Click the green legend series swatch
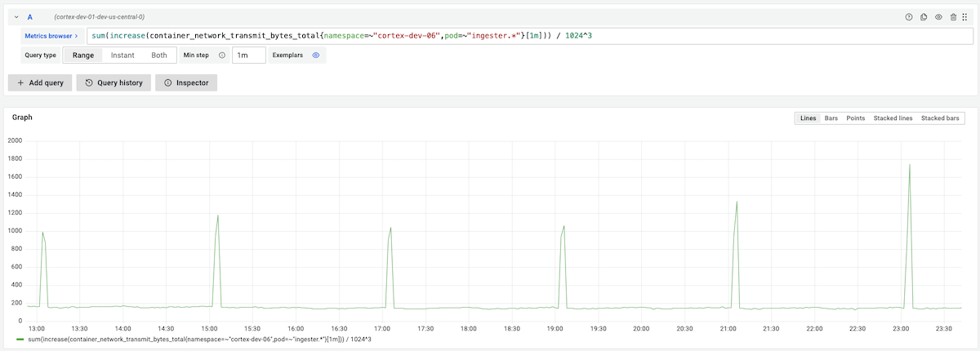This screenshot has height=351, width=980. click(20, 339)
